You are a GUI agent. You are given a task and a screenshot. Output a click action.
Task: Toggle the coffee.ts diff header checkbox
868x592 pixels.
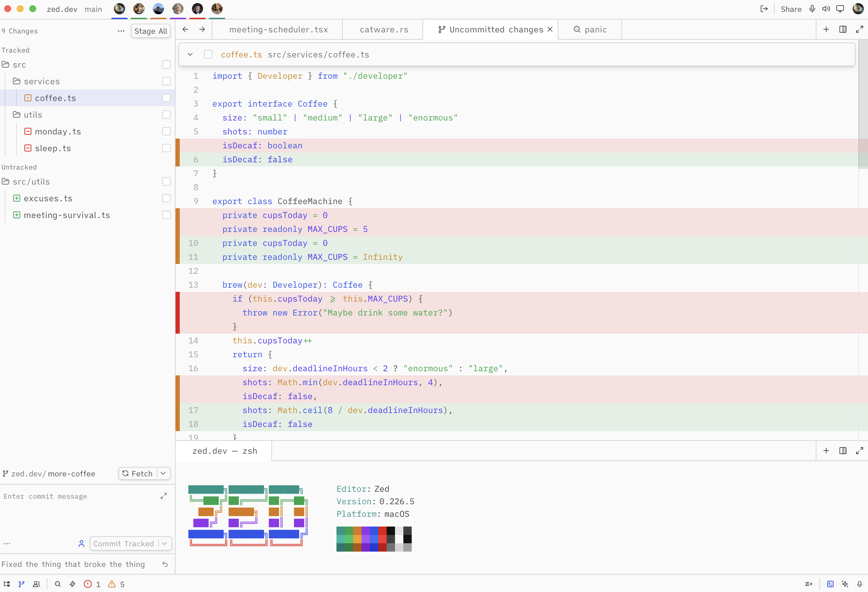point(208,55)
